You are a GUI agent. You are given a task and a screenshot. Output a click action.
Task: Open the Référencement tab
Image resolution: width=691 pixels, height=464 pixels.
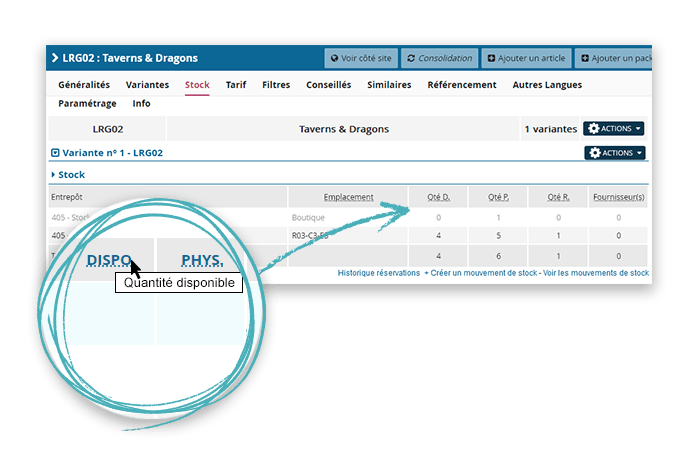[462, 85]
